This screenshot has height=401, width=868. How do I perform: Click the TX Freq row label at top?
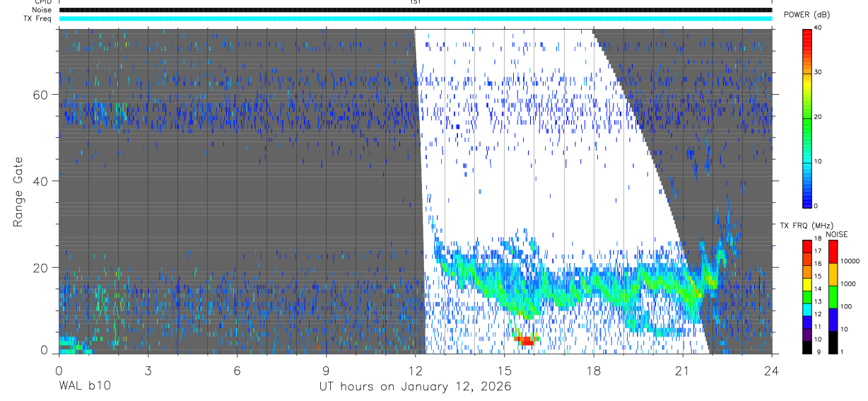click(x=37, y=18)
